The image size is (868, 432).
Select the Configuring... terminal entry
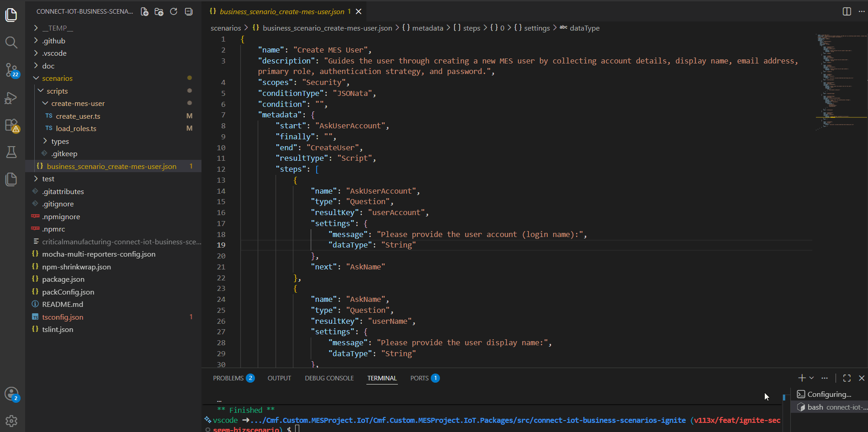[x=829, y=394]
